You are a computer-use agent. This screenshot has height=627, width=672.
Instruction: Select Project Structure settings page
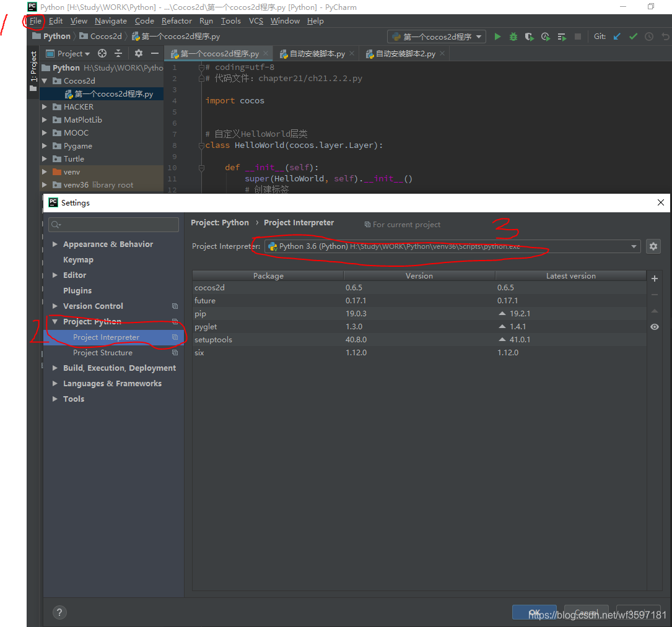[x=102, y=353]
